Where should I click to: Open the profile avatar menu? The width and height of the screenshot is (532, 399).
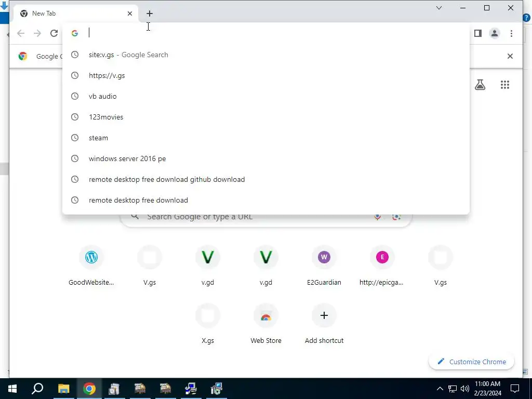coord(495,33)
